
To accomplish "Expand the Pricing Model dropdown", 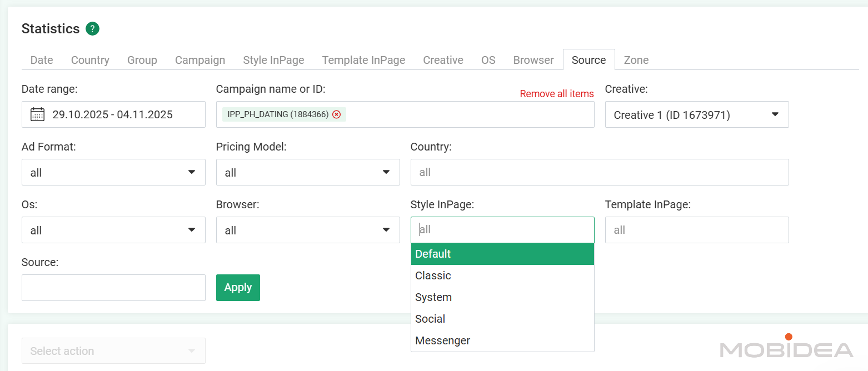I will 308,172.
